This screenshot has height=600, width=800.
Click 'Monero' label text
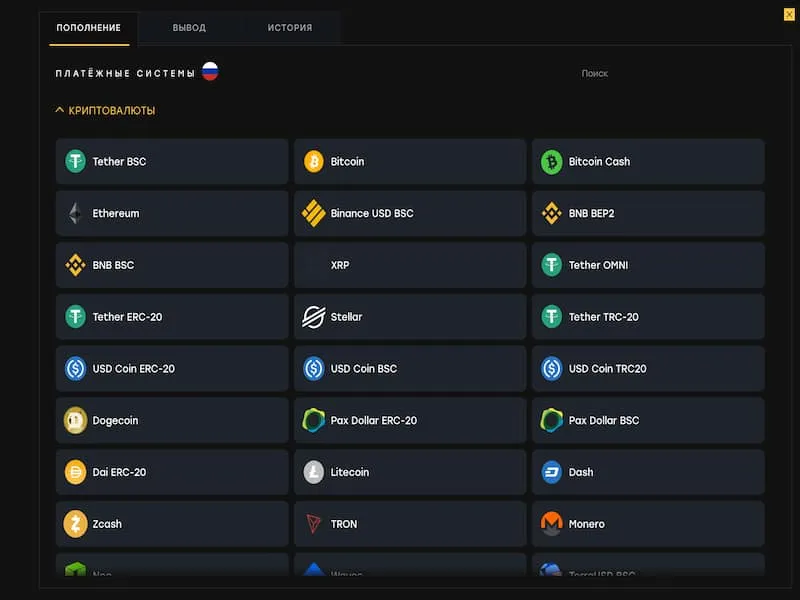coord(587,524)
